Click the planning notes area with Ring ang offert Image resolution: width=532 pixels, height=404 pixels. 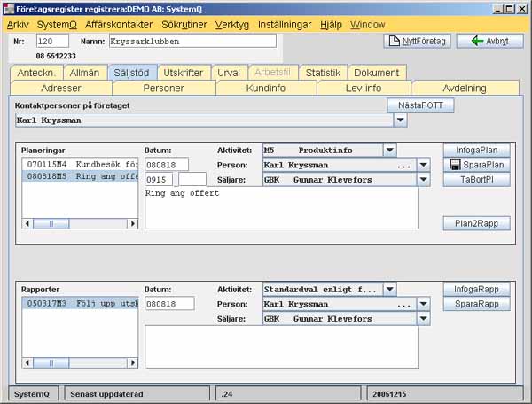pyautogui.click(x=281, y=208)
